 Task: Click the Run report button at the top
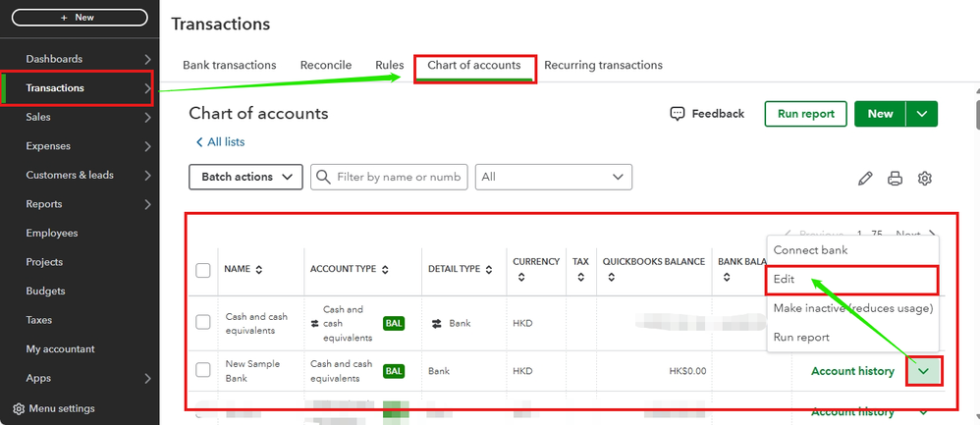coord(805,114)
